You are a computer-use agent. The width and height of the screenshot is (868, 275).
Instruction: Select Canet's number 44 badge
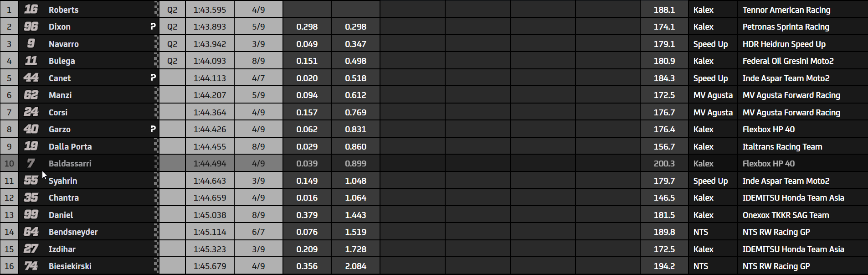coord(31,78)
